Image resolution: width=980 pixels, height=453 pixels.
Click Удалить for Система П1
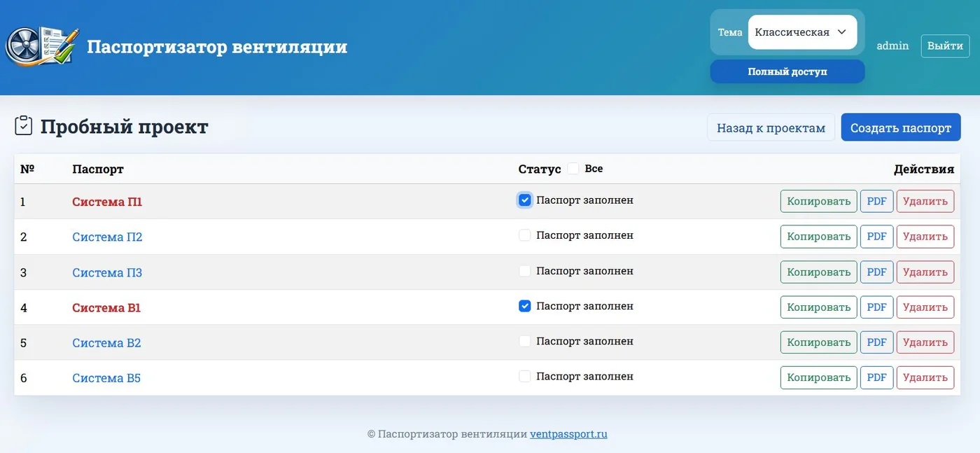tap(925, 201)
